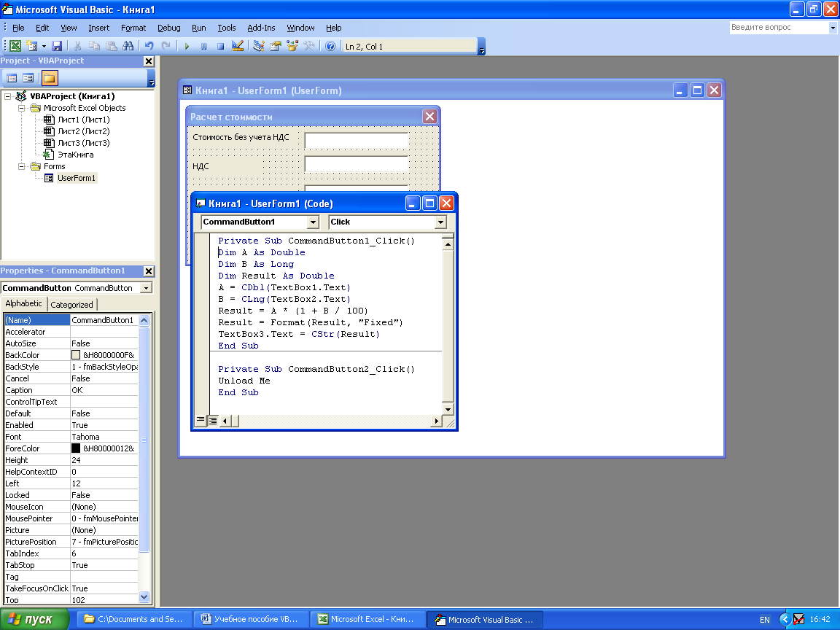Open the Properties Window icon
This screenshot has width=840, height=630.
click(x=276, y=47)
